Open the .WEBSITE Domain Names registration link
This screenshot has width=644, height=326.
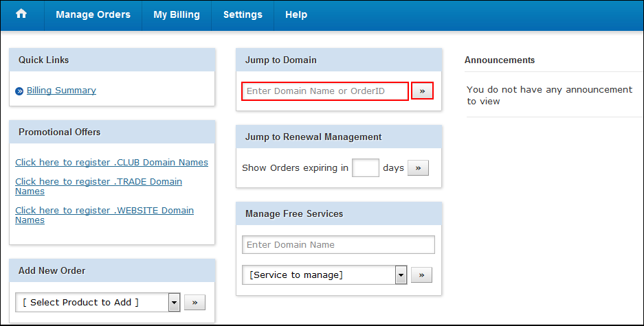[x=104, y=215]
